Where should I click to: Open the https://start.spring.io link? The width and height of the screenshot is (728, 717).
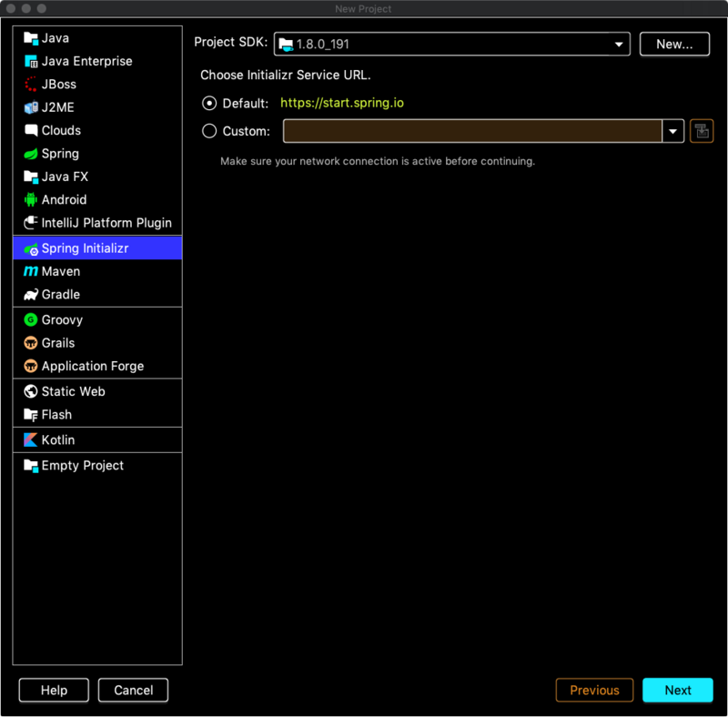341,103
